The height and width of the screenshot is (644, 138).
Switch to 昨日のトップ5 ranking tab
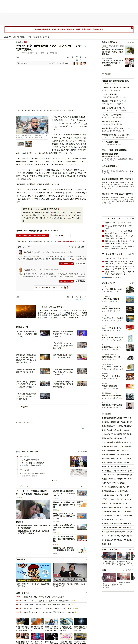click(126, 223)
